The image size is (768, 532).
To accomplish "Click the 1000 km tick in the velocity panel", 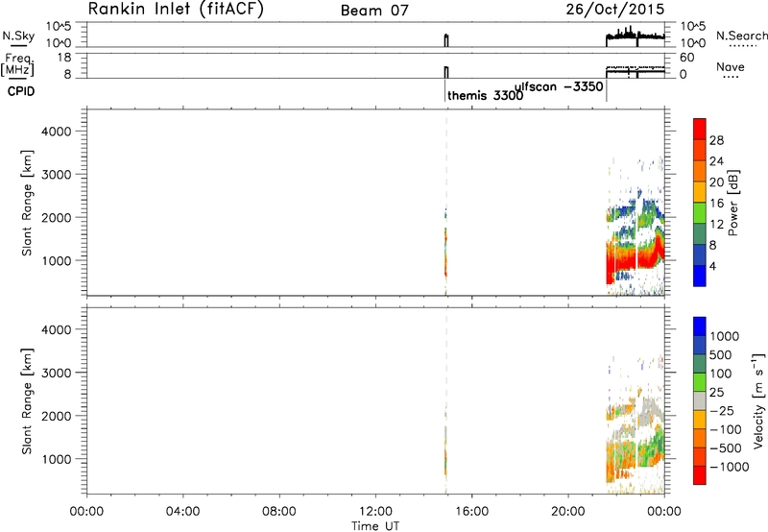I will 57,459.
